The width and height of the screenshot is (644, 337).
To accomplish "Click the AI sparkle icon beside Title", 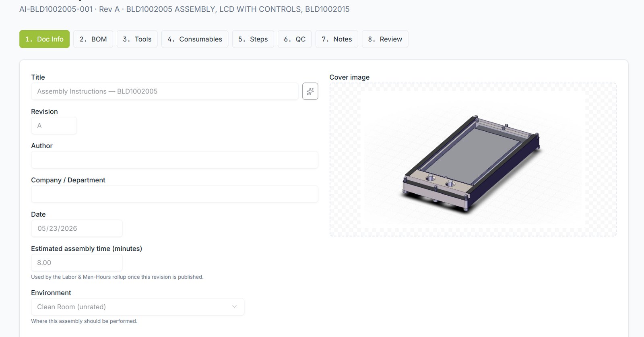I will coord(310,91).
